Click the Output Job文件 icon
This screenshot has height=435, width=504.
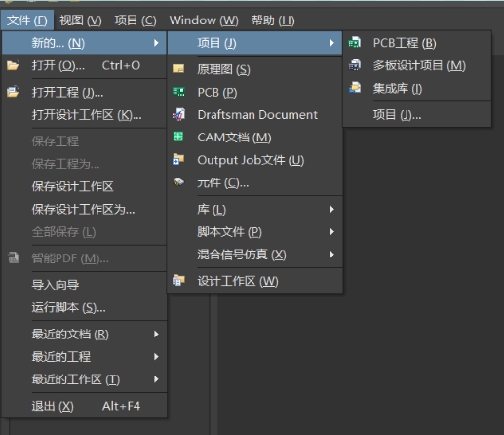pos(178,159)
